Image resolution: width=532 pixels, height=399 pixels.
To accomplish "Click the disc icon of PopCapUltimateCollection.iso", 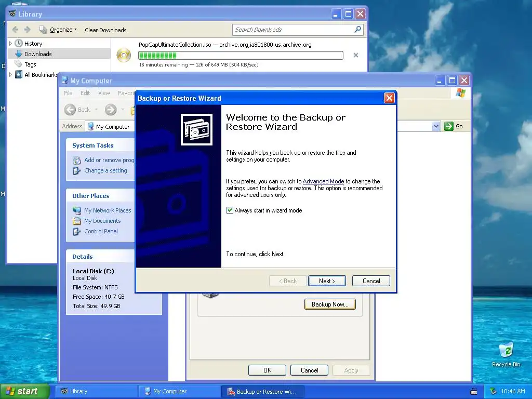I will [x=124, y=55].
